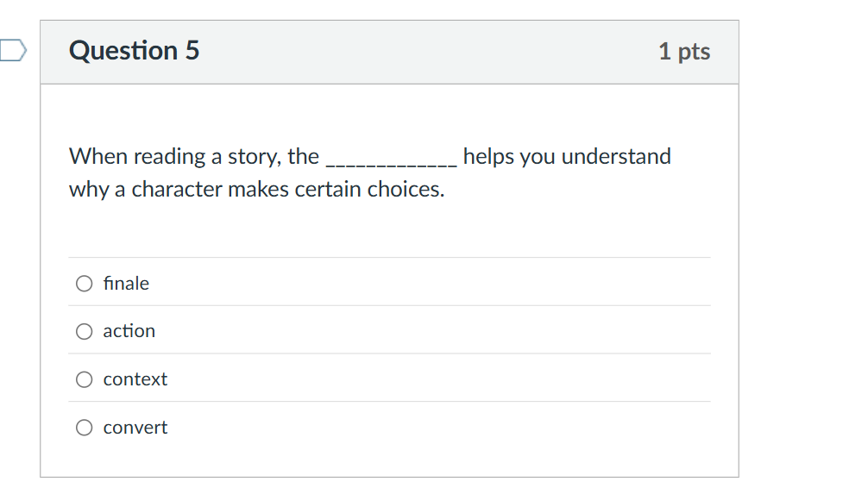
Task: Click the words "When reading a story, the"
Action: tap(193, 157)
